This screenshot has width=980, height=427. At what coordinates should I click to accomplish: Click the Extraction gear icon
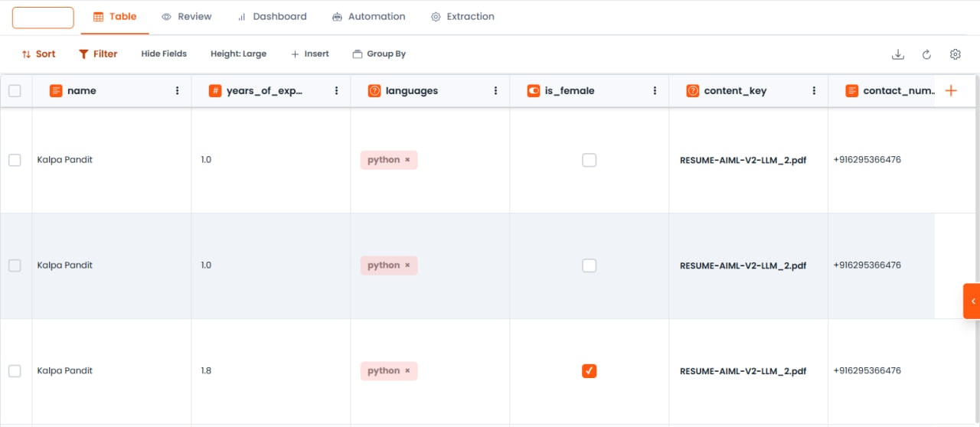436,17
